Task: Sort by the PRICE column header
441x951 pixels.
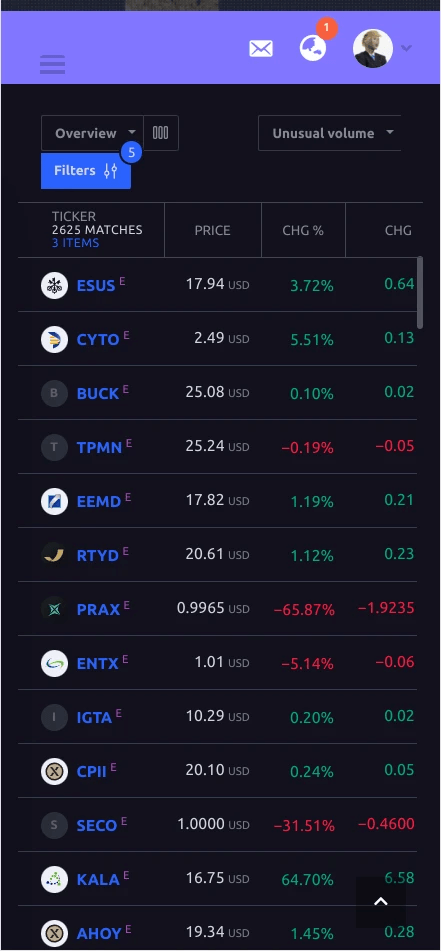Action: pos(212,230)
